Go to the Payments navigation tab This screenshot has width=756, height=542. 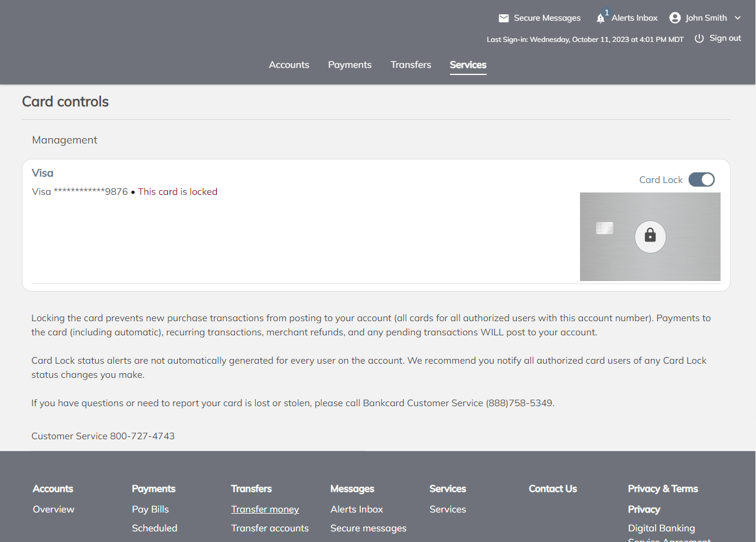(x=350, y=65)
